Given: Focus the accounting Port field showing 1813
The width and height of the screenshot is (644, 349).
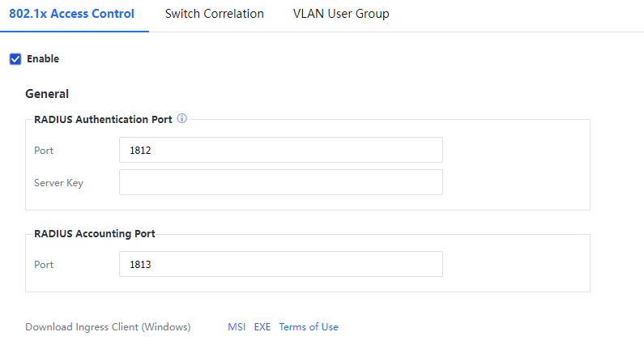Looking at the screenshot, I should click(280, 264).
